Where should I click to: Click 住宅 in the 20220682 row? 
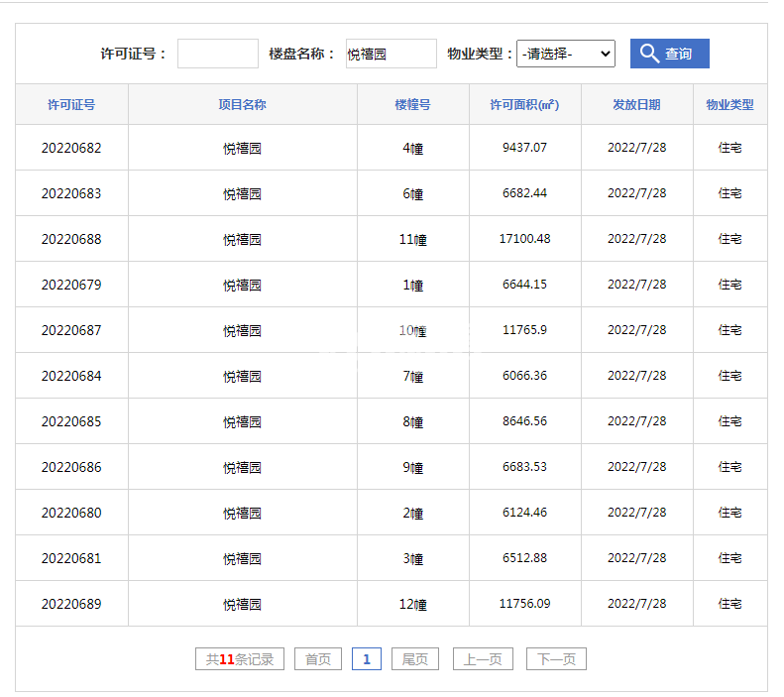729,148
